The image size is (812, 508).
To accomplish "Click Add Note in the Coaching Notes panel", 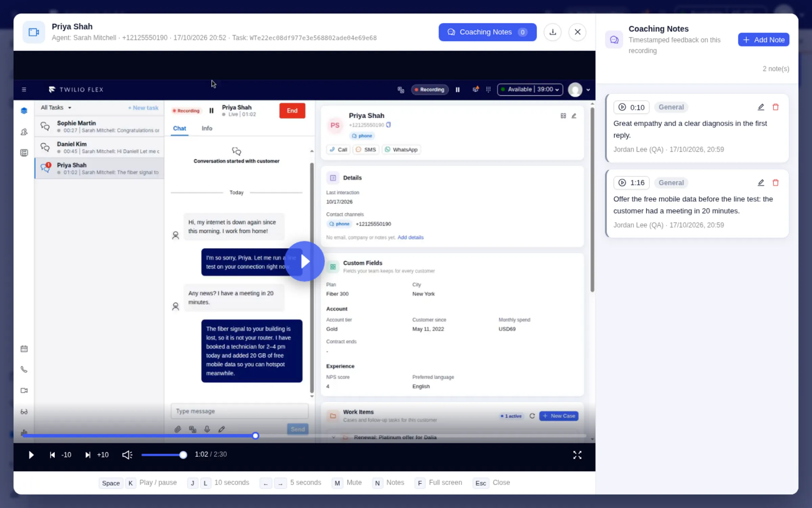I will 763,40.
